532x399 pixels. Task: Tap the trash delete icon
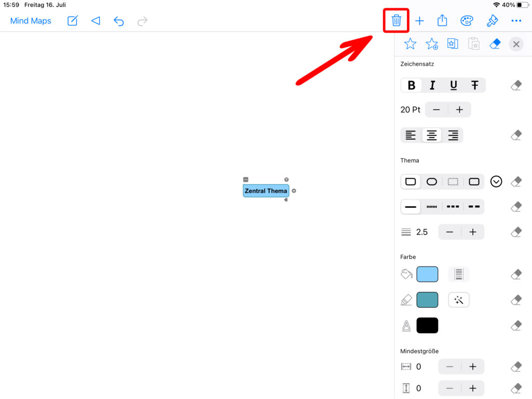tap(396, 21)
